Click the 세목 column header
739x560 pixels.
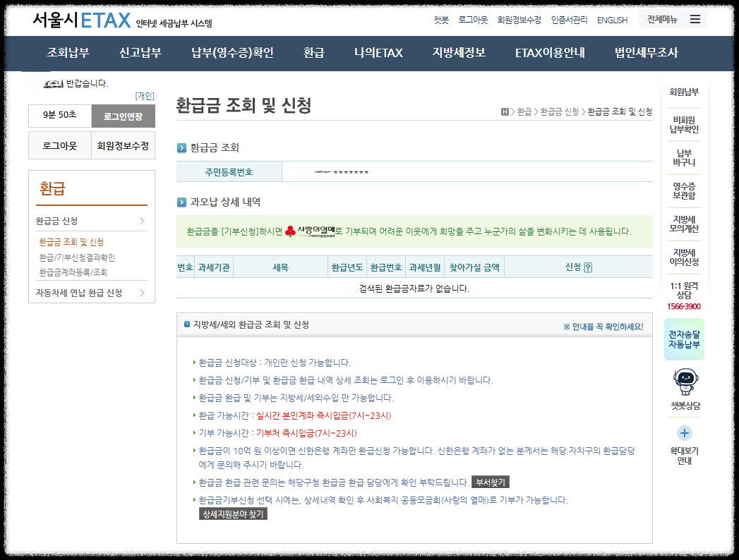tap(280, 267)
